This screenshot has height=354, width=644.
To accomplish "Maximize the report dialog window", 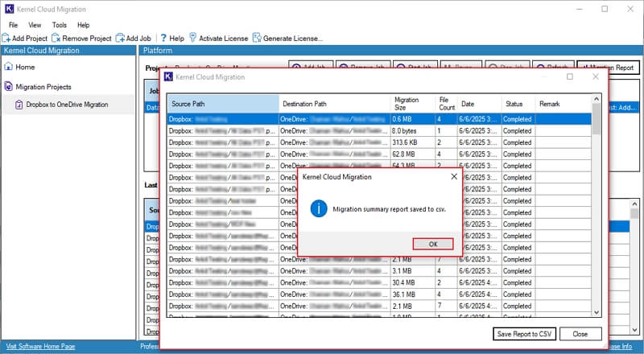I will (570, 76).
